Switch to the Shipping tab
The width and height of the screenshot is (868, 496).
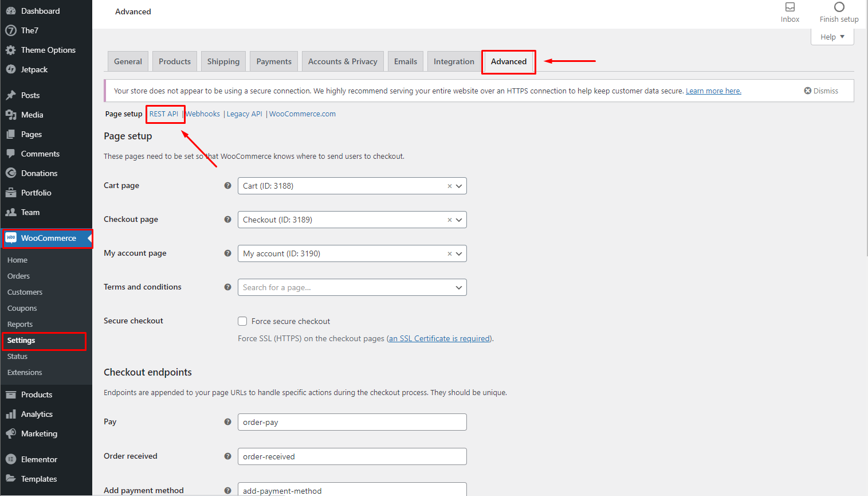click(x=223, y=61)
